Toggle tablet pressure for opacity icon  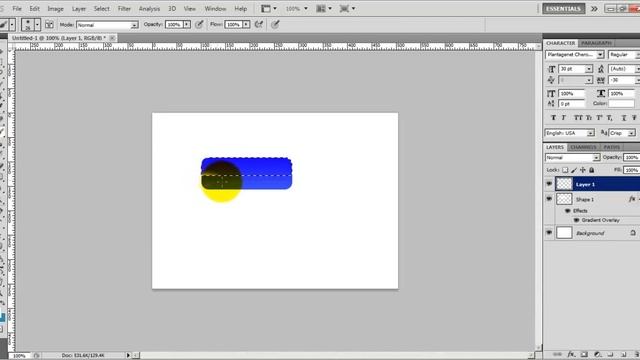[x=199, y=24]
